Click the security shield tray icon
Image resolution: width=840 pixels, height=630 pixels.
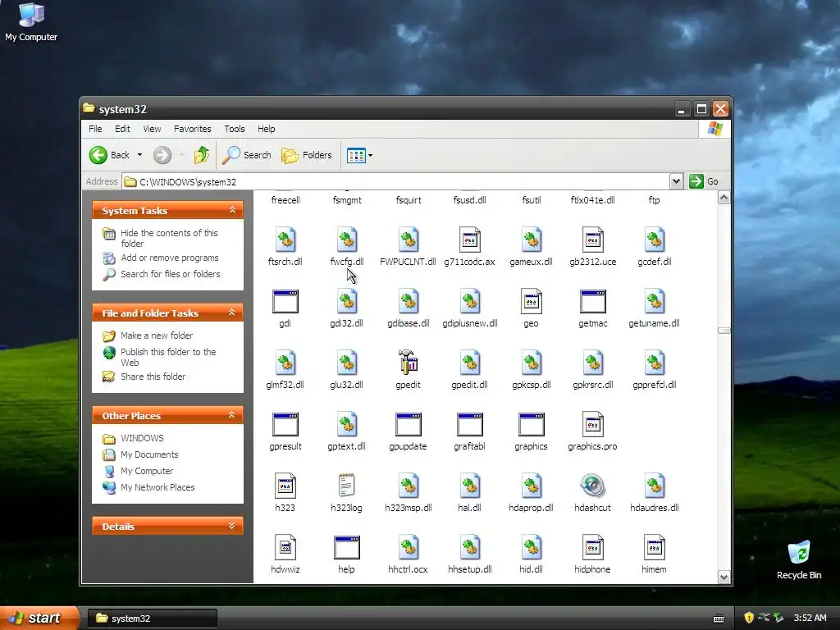(749, 618)
